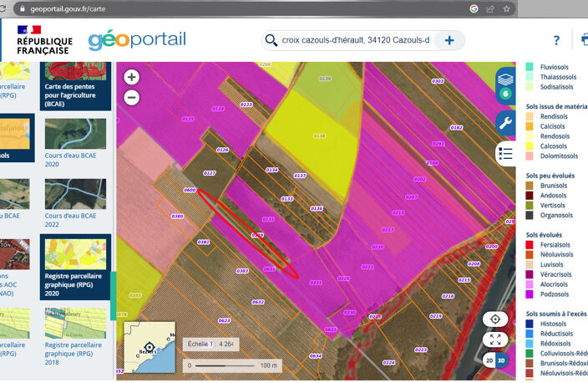Open help question mark icon
588x383 pixels.
click(x=556, y=40)
